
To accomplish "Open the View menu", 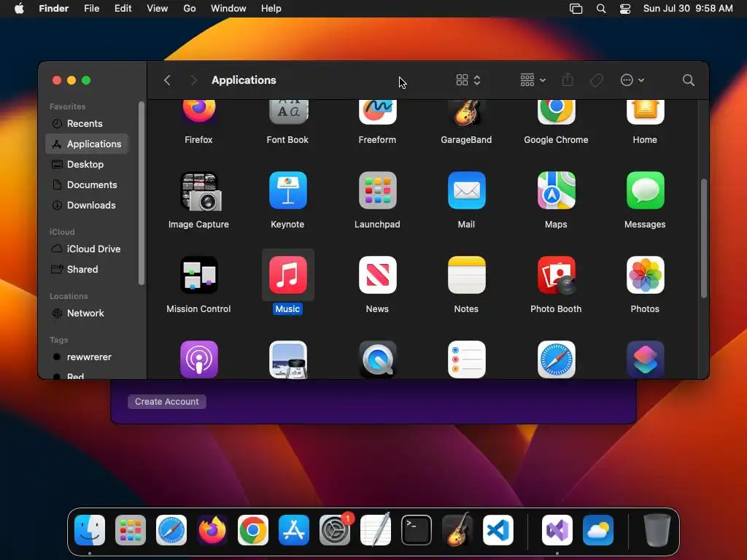I will pyautogui.click(x=158, y=9).
